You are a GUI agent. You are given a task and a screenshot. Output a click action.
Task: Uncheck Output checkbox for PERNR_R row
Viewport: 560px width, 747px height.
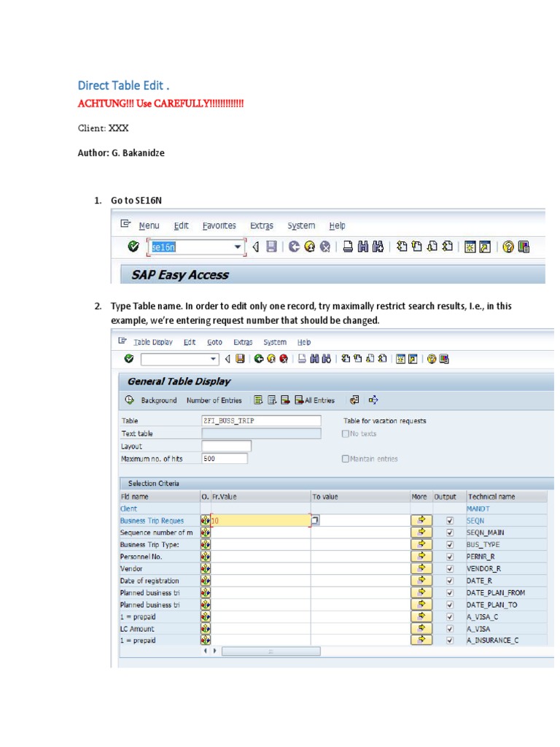click(449, 557)
